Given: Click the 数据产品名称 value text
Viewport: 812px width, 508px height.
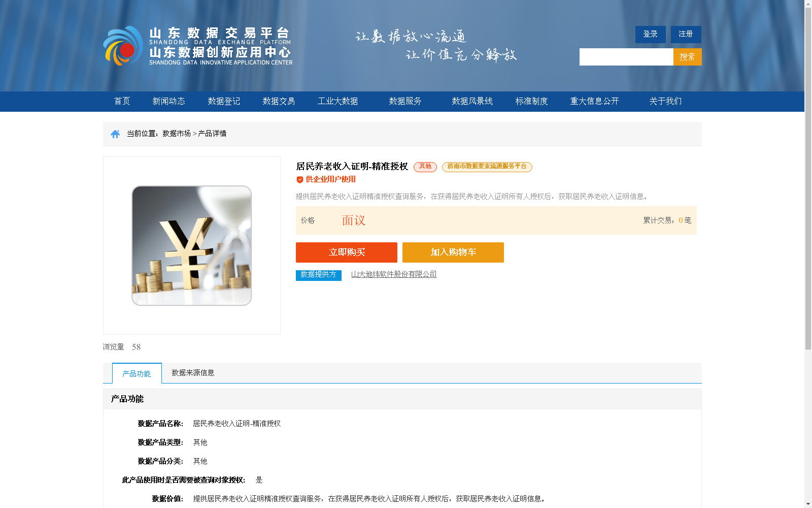Looking at the screenshot, I should [x=237, y=424].
